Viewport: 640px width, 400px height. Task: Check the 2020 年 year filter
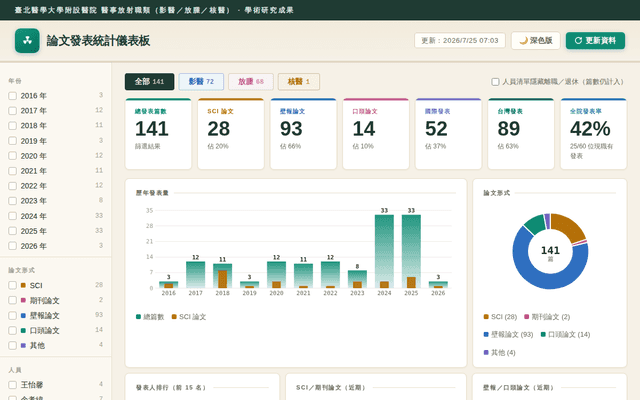click(x=13, y=156)
